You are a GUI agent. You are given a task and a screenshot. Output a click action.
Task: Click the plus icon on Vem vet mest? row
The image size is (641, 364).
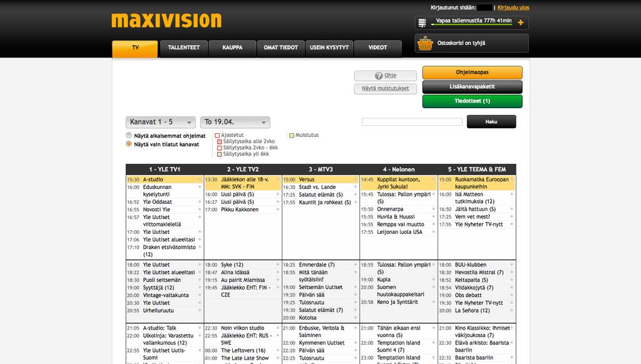pyautogui.click(x=512, y=217)
